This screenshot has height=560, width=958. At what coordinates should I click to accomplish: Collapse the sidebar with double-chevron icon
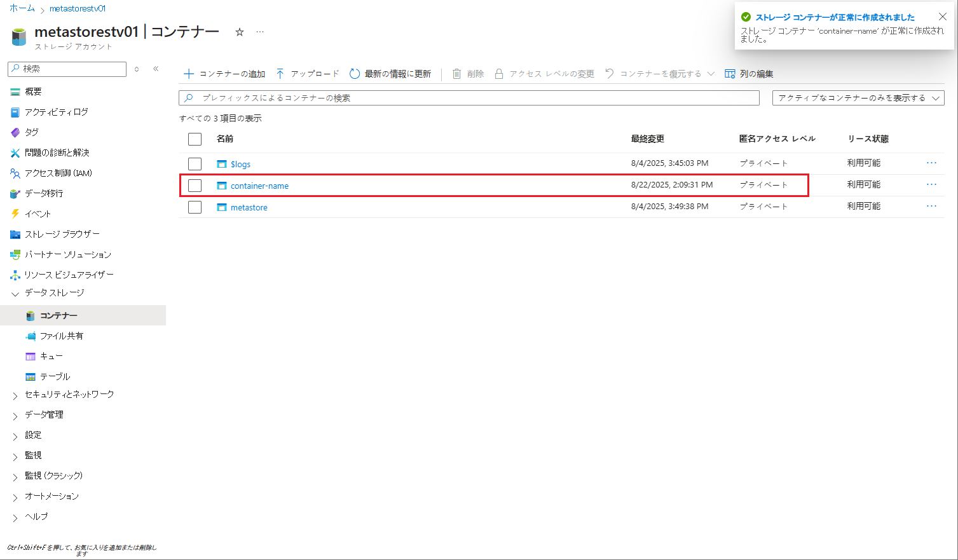coord(156,69)
